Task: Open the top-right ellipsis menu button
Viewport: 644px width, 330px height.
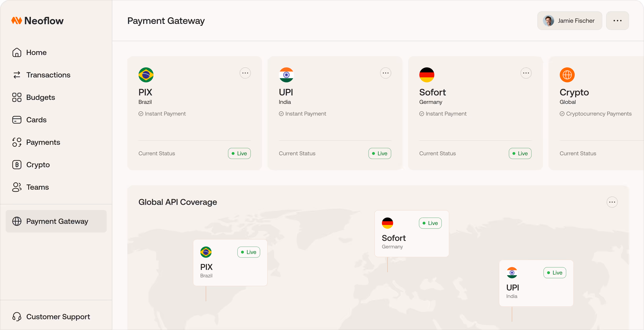Action: [617, 20]
